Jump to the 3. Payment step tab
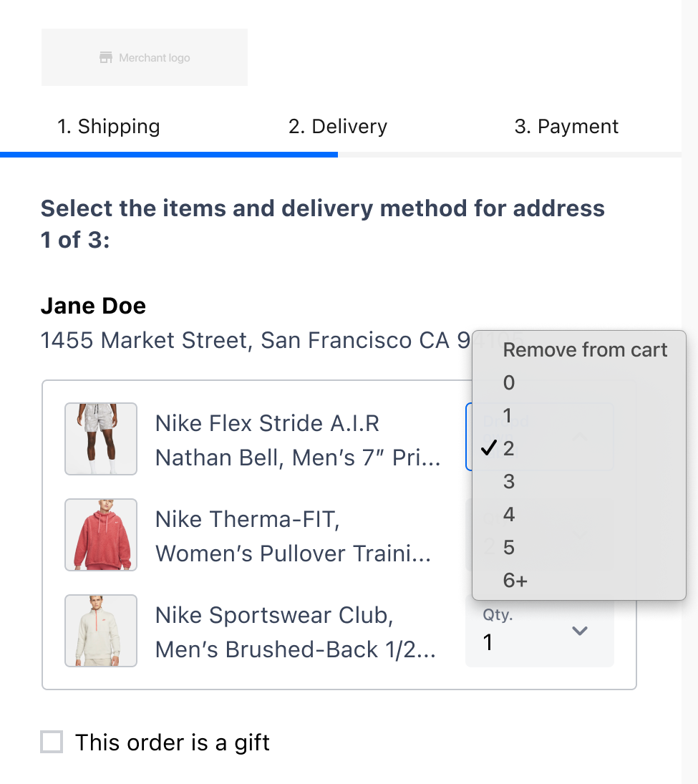The image size is (698, 784). (566, 127)
